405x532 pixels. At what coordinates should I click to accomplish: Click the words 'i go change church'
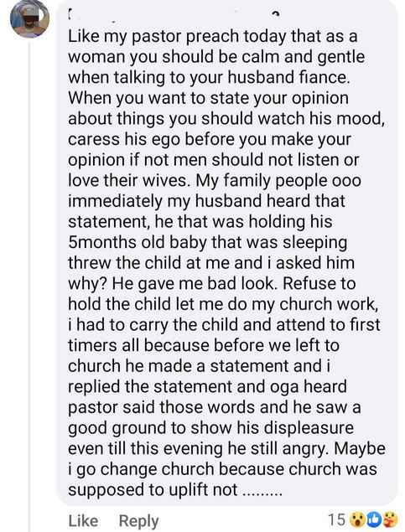point(141,470)
